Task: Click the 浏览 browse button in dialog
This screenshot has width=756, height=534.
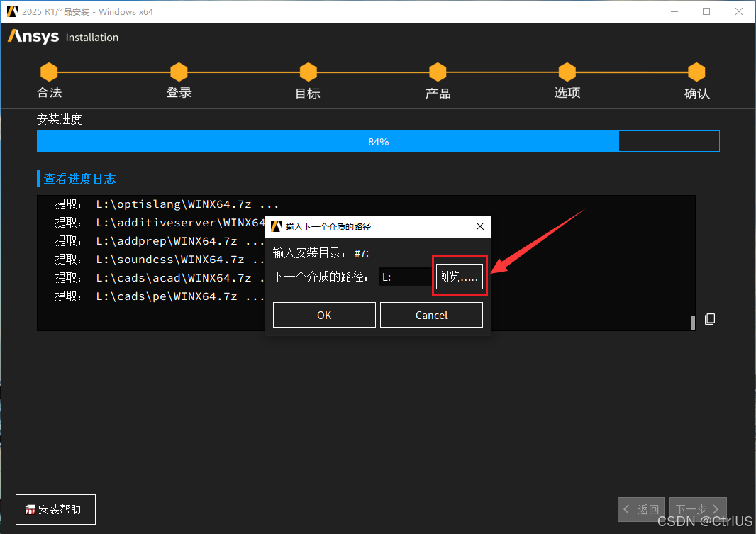Action: tap(459, 277)
